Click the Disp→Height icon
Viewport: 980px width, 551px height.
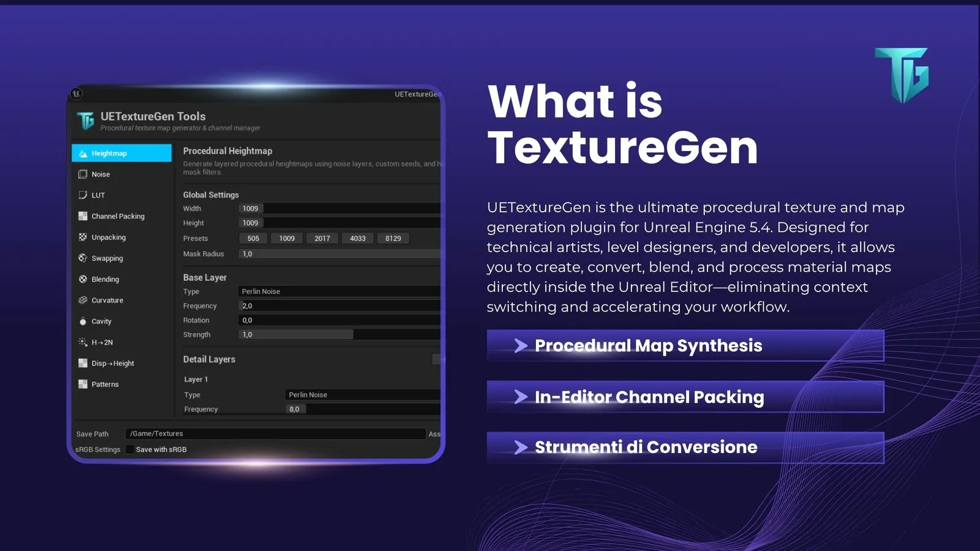[x=83, y=363]
